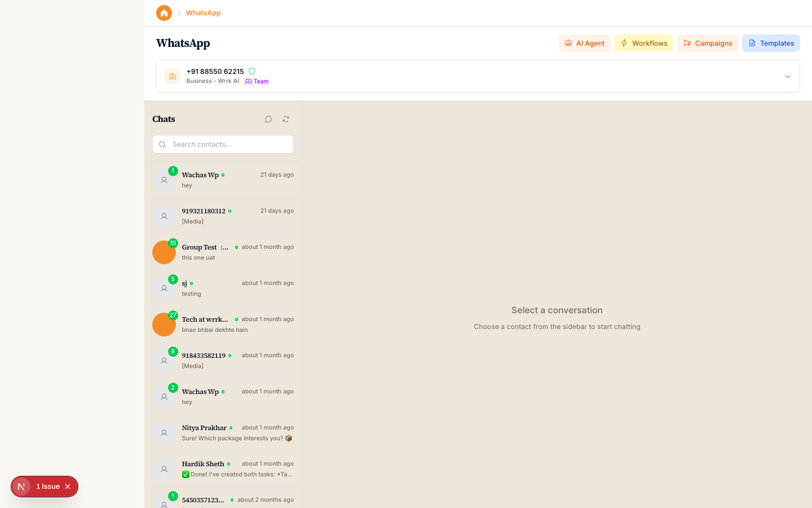Click the business building icon beside phone number
This screenshot has height=508, width=812.
(x=173, y=76)
